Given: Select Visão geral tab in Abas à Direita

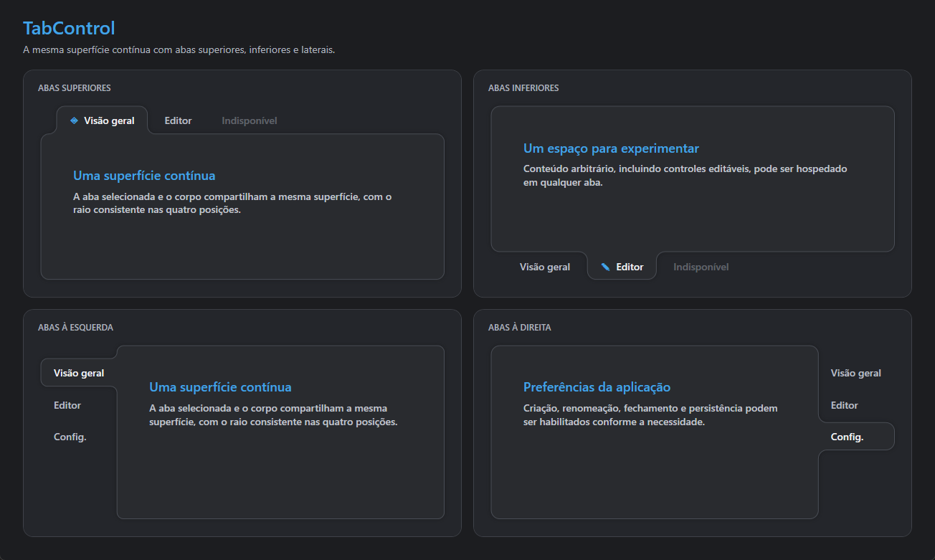Looking at the screenshot, I should coord(856,373).
